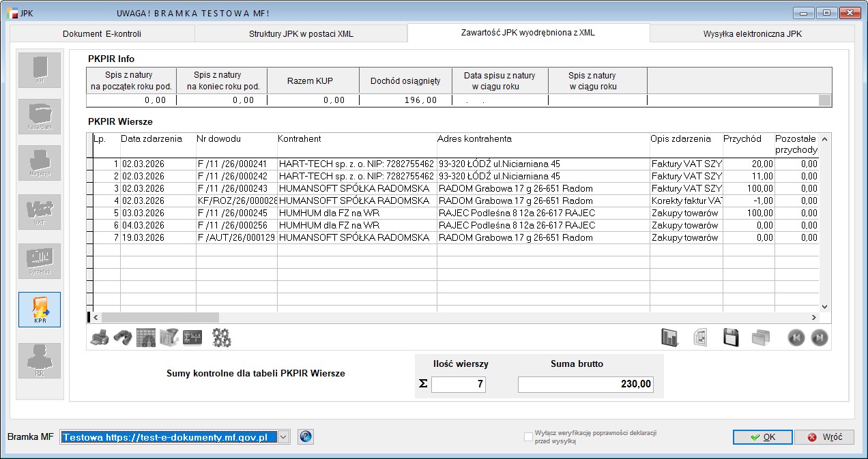Go to the first record arrow icon
The image size is (868, 459).
[x=796, y=338]
